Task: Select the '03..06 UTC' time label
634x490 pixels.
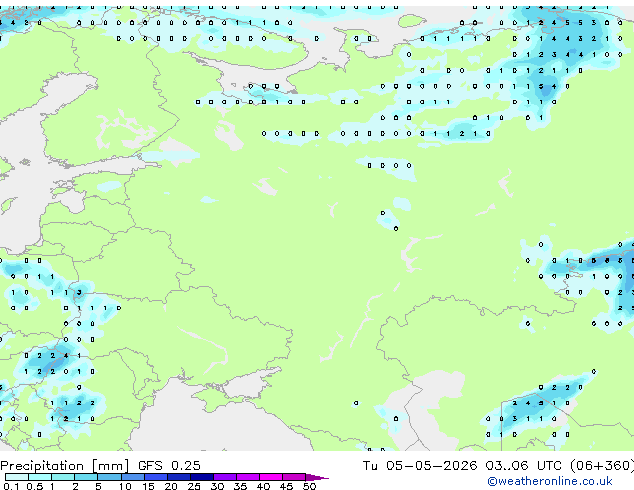Action: click(x=524, y=466)
